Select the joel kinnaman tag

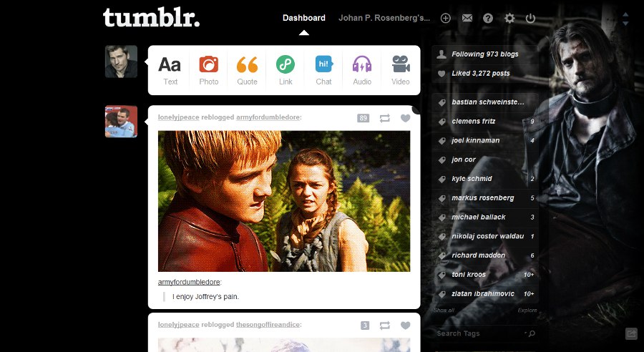(x=484, y=140)
